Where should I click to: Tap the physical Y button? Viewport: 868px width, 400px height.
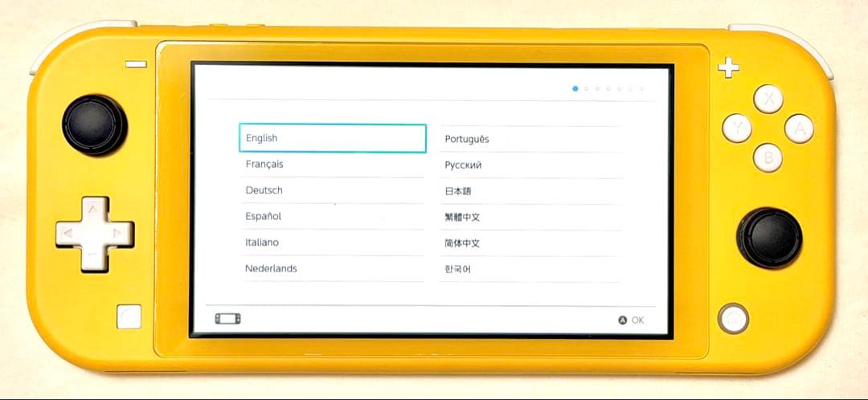point(737,129)
